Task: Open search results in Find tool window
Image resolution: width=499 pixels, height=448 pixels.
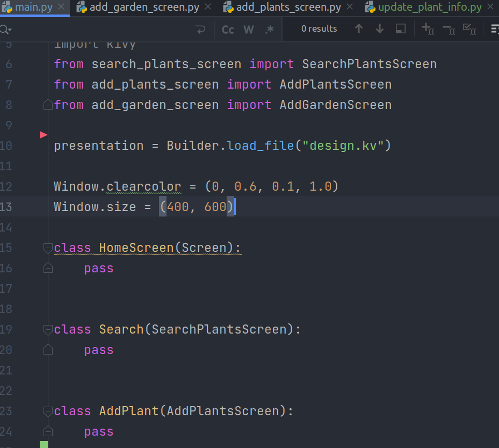Action: tap(400, 29)
